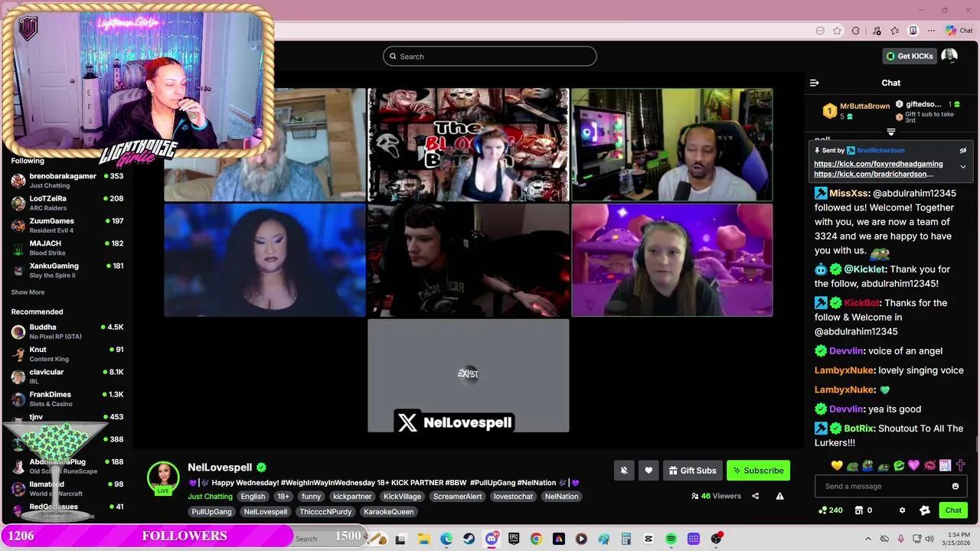Click the green Subscribe button
This screenshot has height=551, width=980.
(758, 471)
